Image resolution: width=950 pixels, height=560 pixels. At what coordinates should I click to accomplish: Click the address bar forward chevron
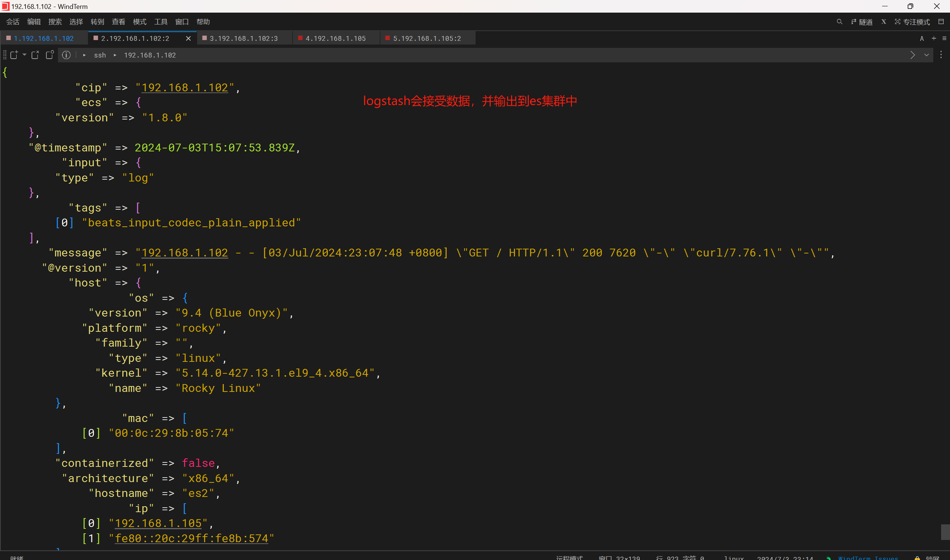coord(912,55)
